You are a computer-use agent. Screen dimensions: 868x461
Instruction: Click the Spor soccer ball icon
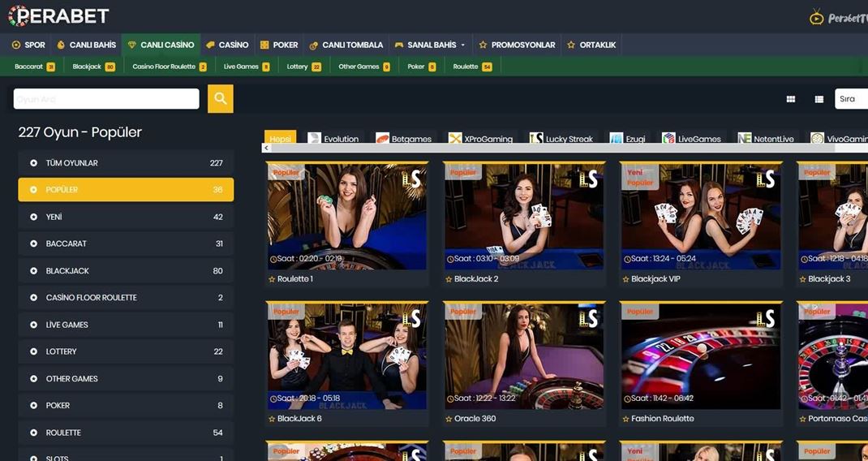pyautogui.click(x=16, y=45)
